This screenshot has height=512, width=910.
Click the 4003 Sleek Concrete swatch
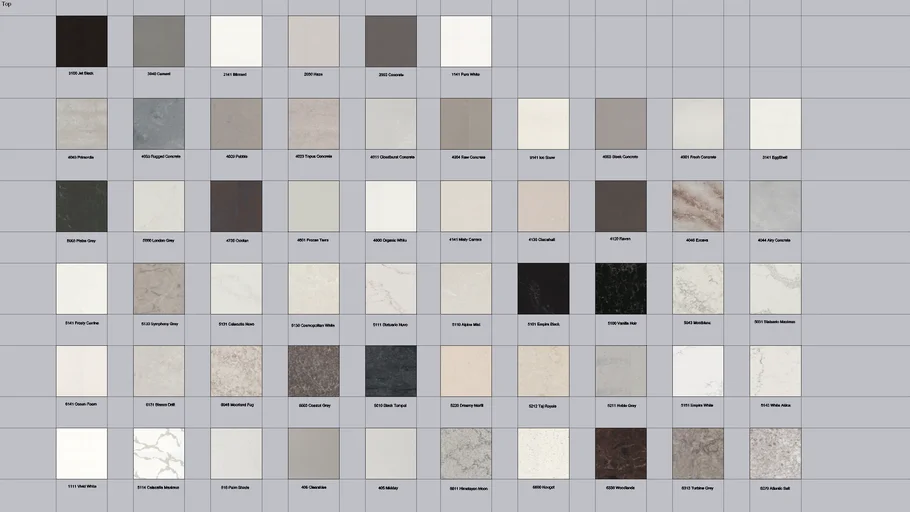click(x=620, y=124)
